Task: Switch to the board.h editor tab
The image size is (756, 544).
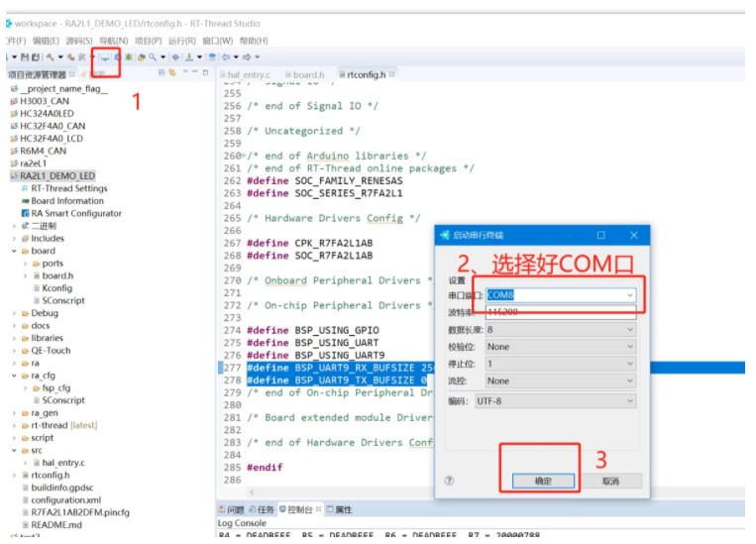Action: (x=305, y=74)
